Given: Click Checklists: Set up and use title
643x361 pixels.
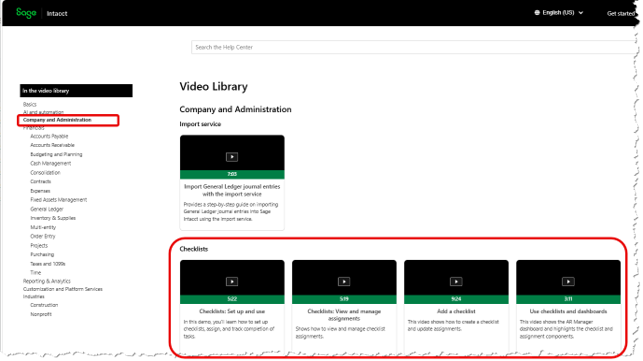Looking at the screenshot, I should point(232,311).
